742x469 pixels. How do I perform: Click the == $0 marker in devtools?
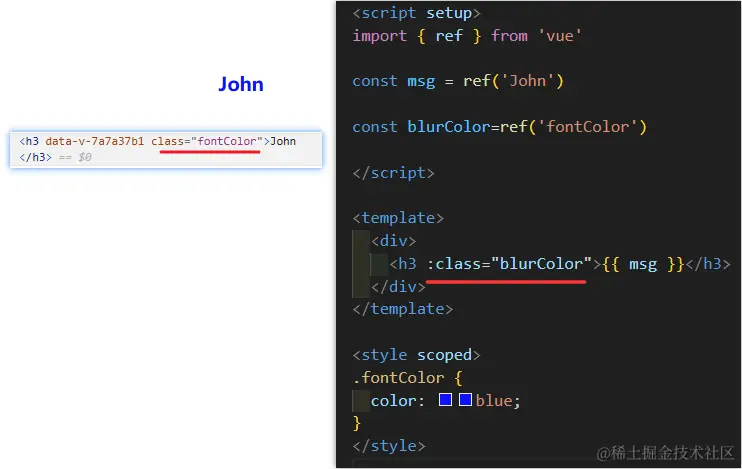point(75,157)
